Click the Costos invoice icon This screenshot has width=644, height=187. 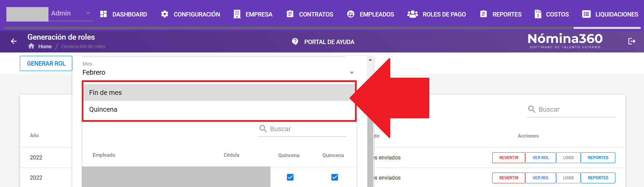[x=538, y=14]
